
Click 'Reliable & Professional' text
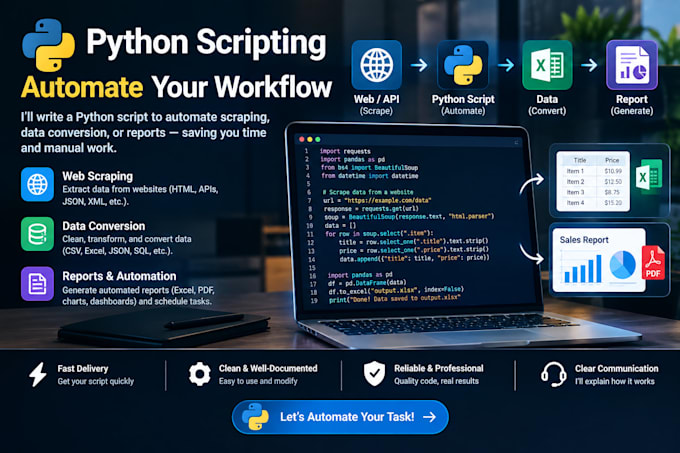(438, 368)
